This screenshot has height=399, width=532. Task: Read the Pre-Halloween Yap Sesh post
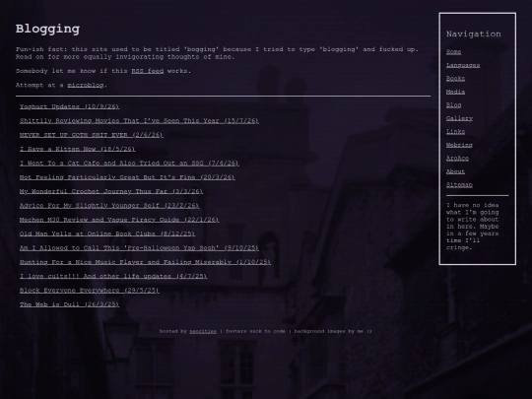139,248
